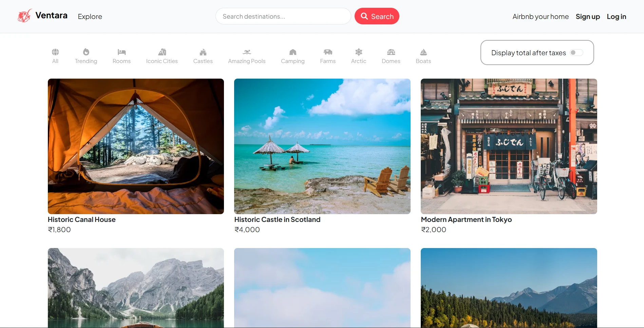This screenshot has height=328, width=644.
Task: Select the Trending flame icon
Action: tap(86, 52)
